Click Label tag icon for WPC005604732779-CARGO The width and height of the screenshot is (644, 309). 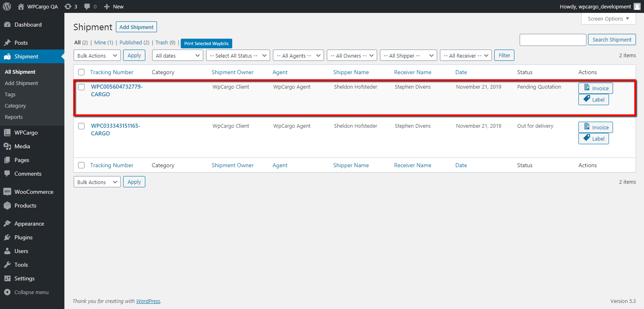587,99
